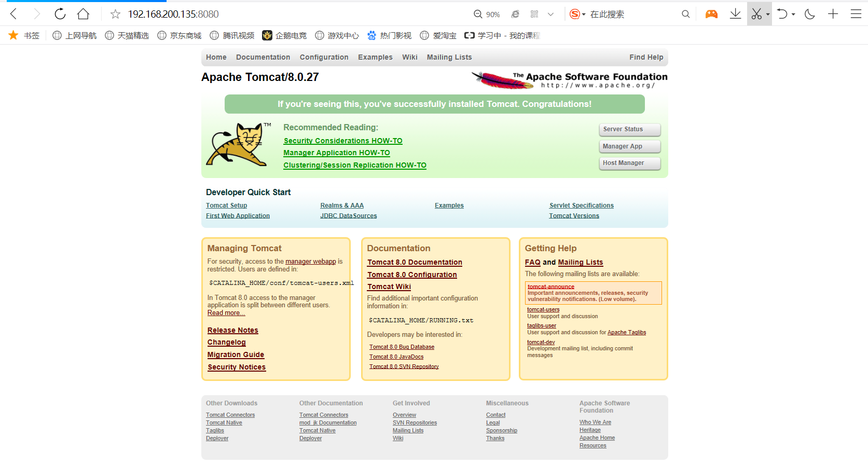Show the page QR code
This screenshot has width=868, height=464.
(534, 14)
